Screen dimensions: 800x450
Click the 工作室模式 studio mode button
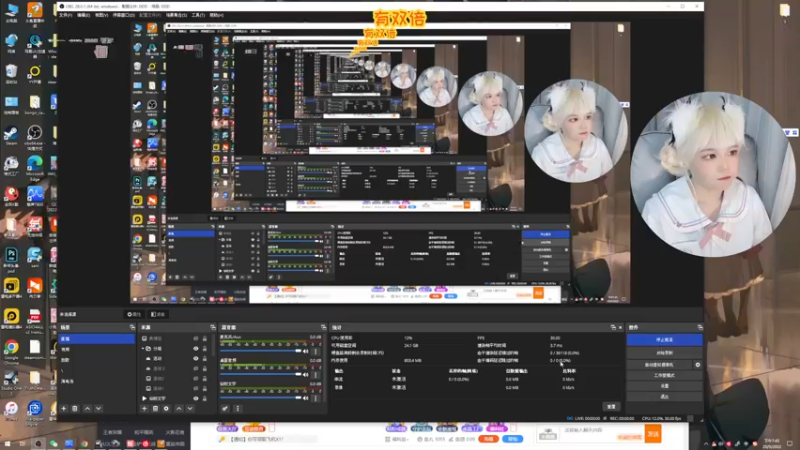pyautogui.click(x=664, y=376)
